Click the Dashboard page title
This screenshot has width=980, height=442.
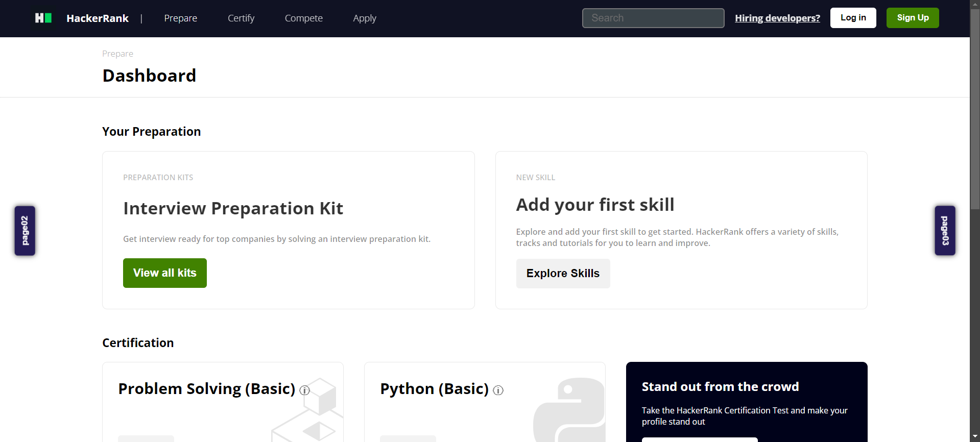click(x=149, y=76)
